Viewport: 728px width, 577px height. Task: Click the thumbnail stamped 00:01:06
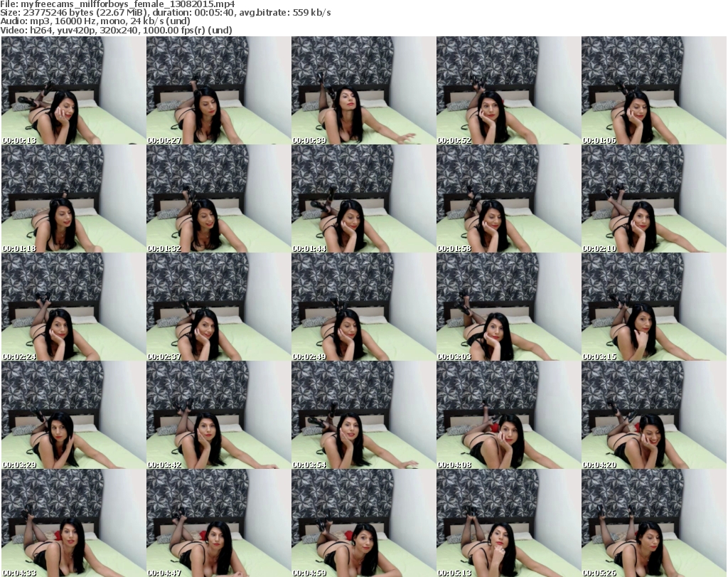(653, 90)
